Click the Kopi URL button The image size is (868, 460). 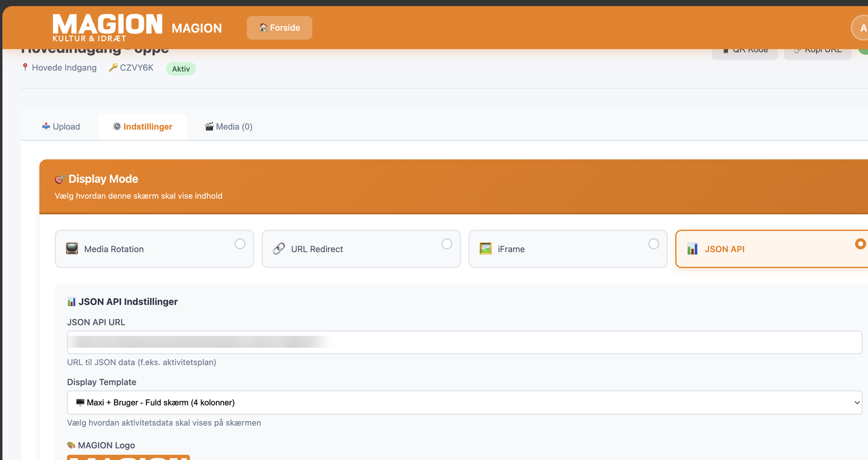818,50
